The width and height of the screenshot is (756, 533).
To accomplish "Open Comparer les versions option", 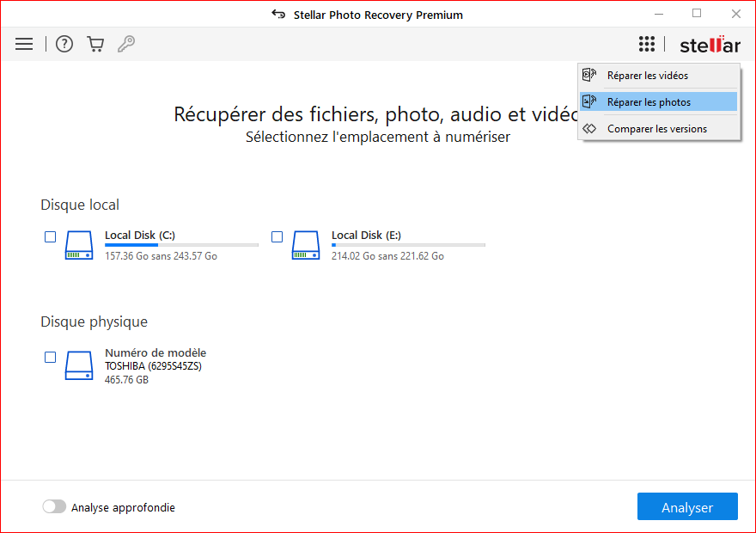I will point(656,129).
